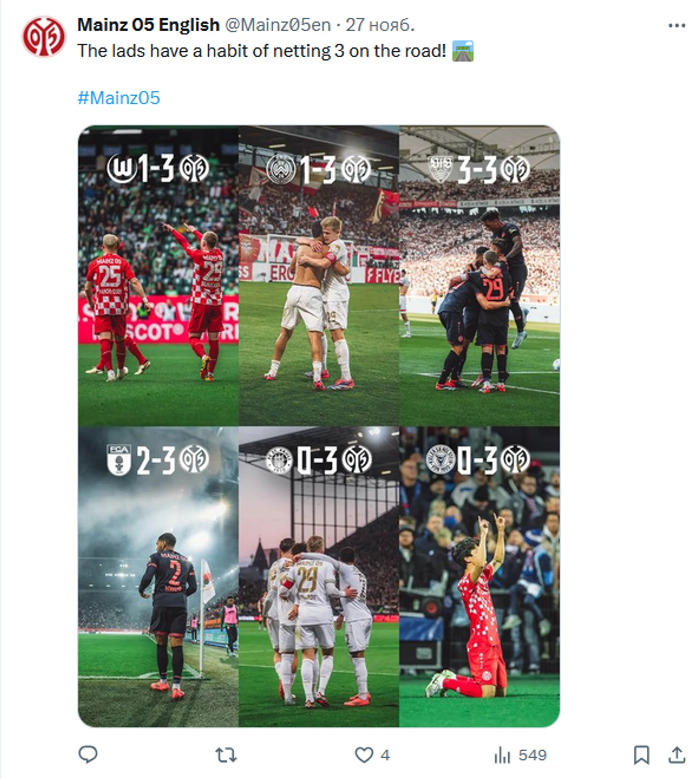Open the three-dot more options menu
Viewport: 700px width, 779px height.
tap(677, 25)
